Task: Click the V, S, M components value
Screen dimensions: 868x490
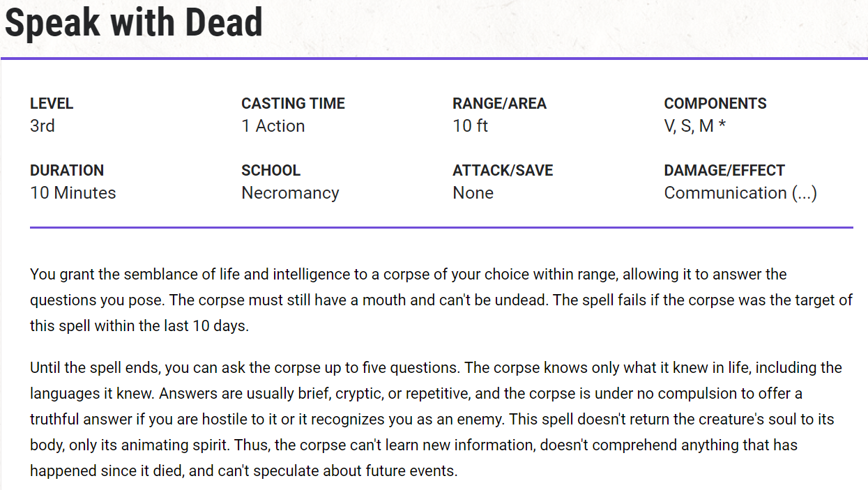Action: 689,126
